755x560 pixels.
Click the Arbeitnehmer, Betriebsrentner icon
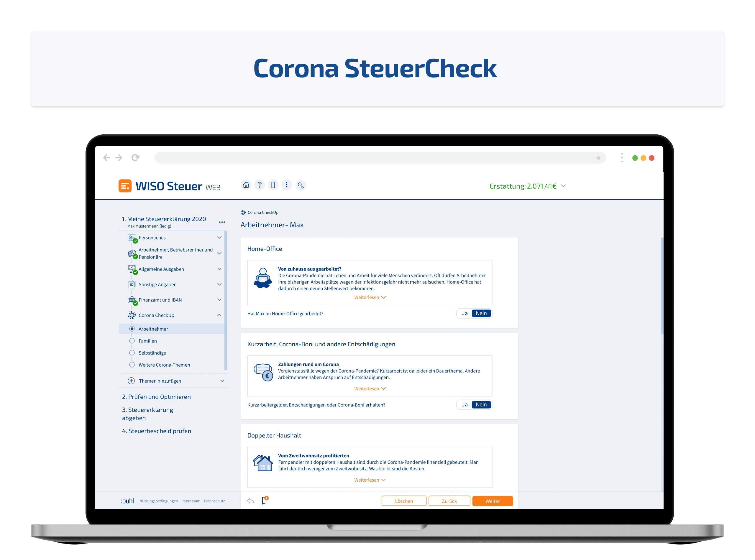click(132, 253)
